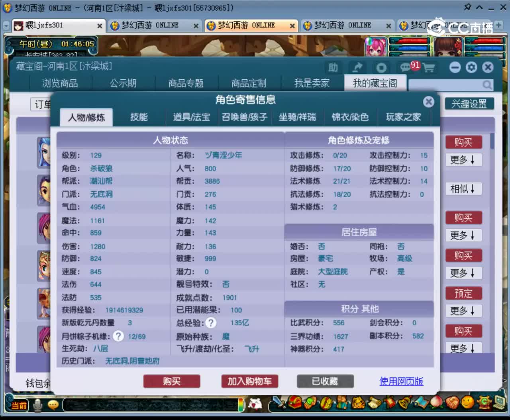This screenshot has width=510, height=420.
Task: Open the gear settings icon in 藏宝阁 header
Action: click(471, 67)
